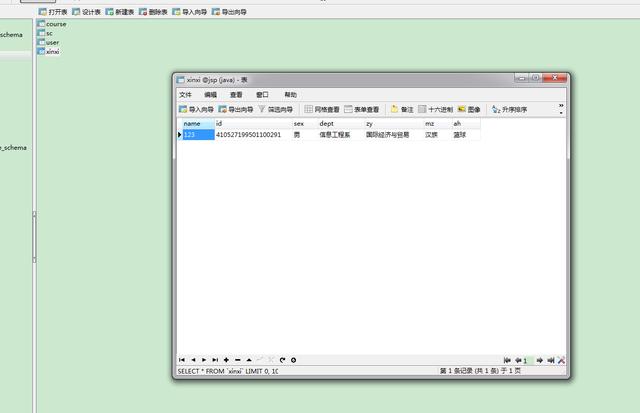The width and height of the screenshot is (640, 413).
Task: Go to previous record button
Action: click(193, 360)
